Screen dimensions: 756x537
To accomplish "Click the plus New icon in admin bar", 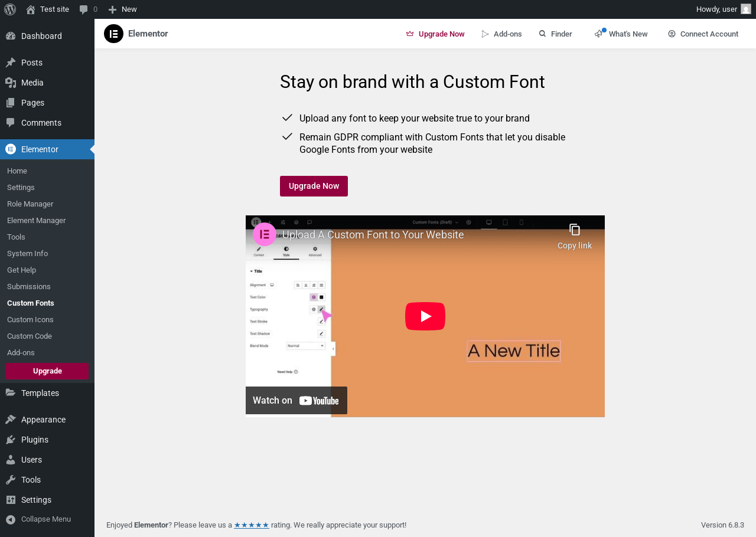I will (112, 9).
